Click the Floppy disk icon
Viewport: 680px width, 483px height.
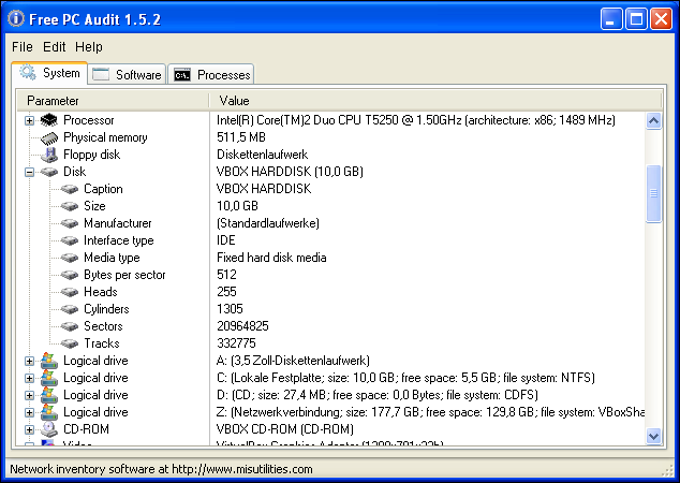coord(49,155)
